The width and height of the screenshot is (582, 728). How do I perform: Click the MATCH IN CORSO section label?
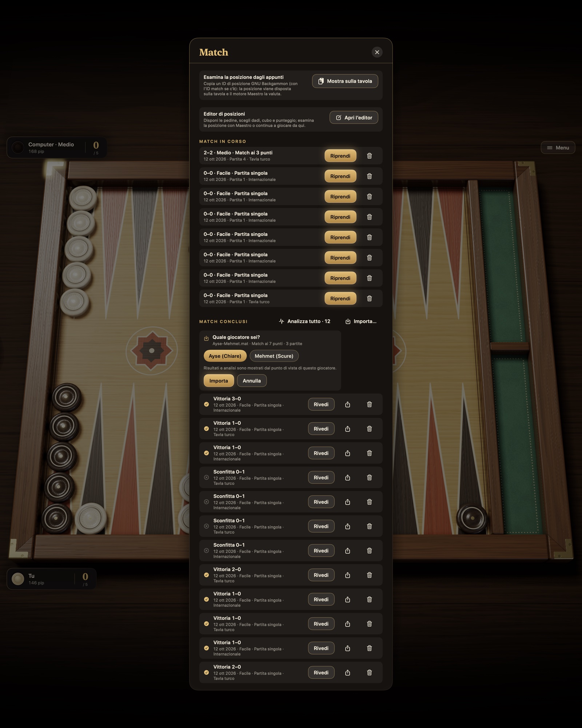[223, 141]
